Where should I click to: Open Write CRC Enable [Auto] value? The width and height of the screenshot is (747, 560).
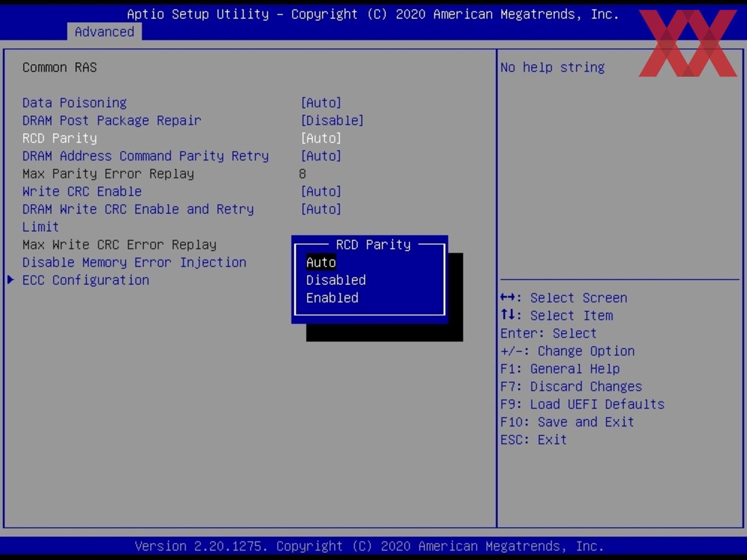321,191
